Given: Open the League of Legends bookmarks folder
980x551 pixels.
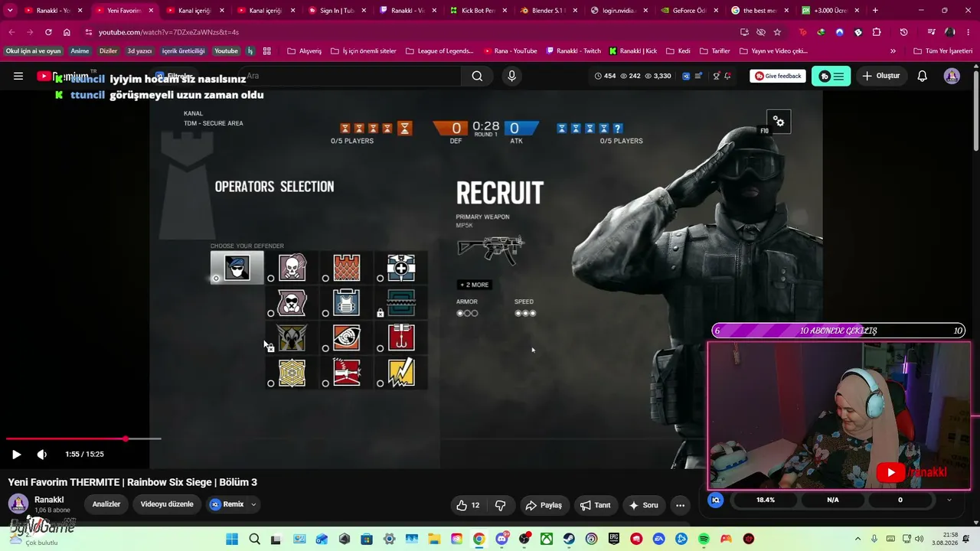Looking at the screenshot, I should click(439, 51).
